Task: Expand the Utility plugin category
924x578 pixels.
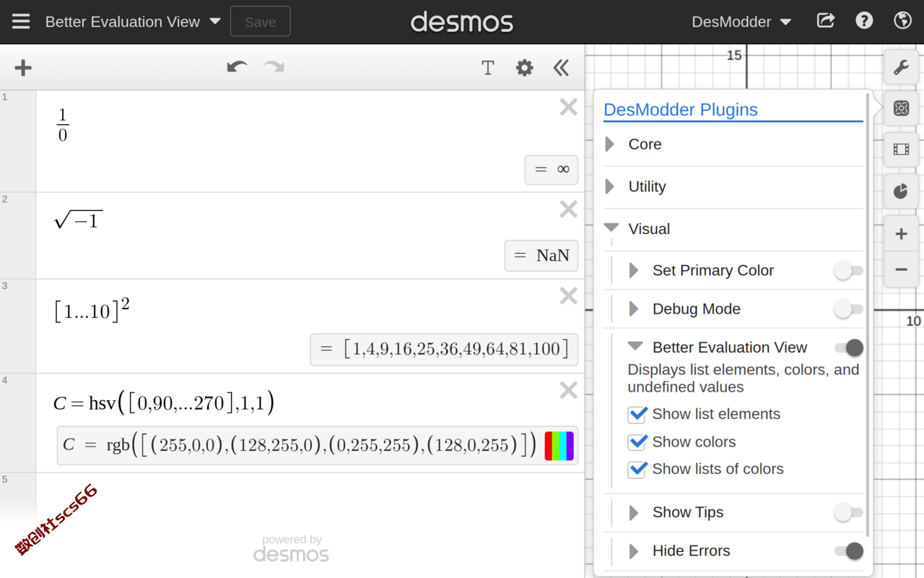Action: [x=610, y=187]
